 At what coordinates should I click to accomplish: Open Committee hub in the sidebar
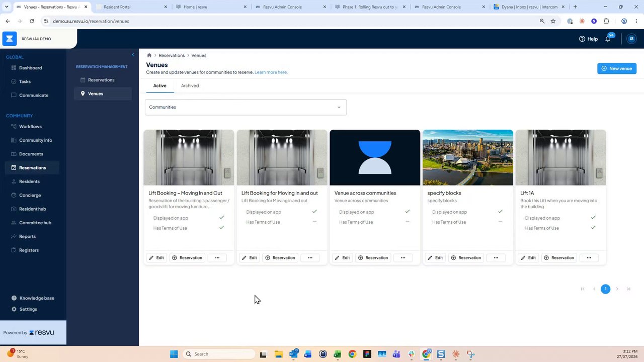pos(35,223)
